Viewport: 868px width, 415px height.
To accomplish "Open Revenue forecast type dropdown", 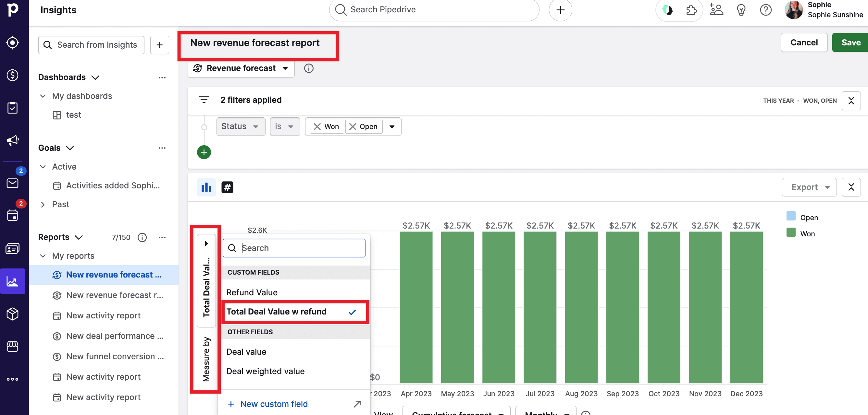I will pyautogui.click(x=241, y=68).
